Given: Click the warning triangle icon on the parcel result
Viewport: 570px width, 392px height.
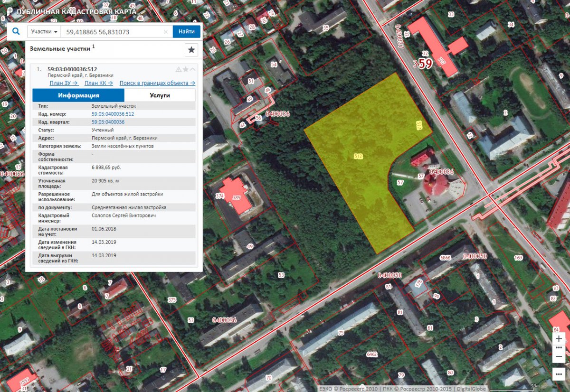Looking at the screenshot, I should point(179,69).
